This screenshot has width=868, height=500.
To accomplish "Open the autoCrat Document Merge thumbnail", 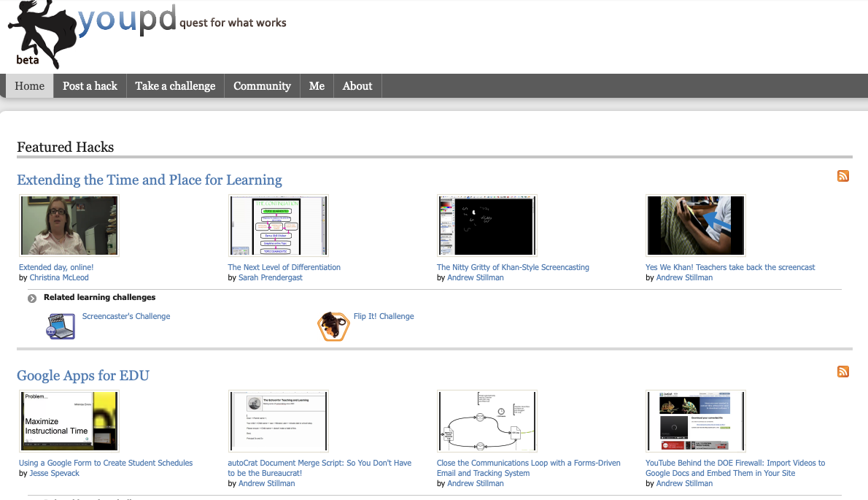I will click(x=279, y=421).
